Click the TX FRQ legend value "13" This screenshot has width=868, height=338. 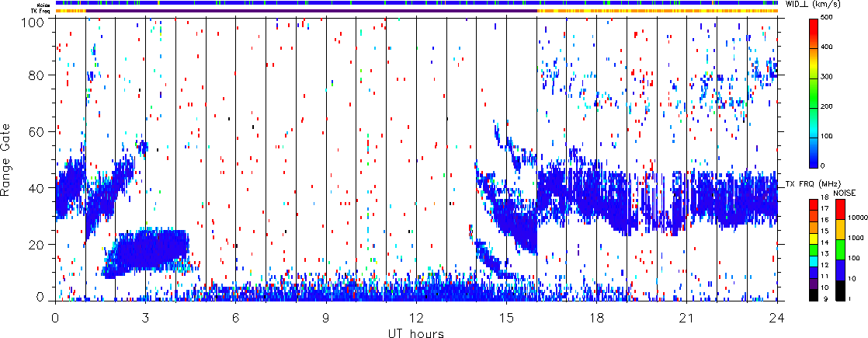coord(825,254)
